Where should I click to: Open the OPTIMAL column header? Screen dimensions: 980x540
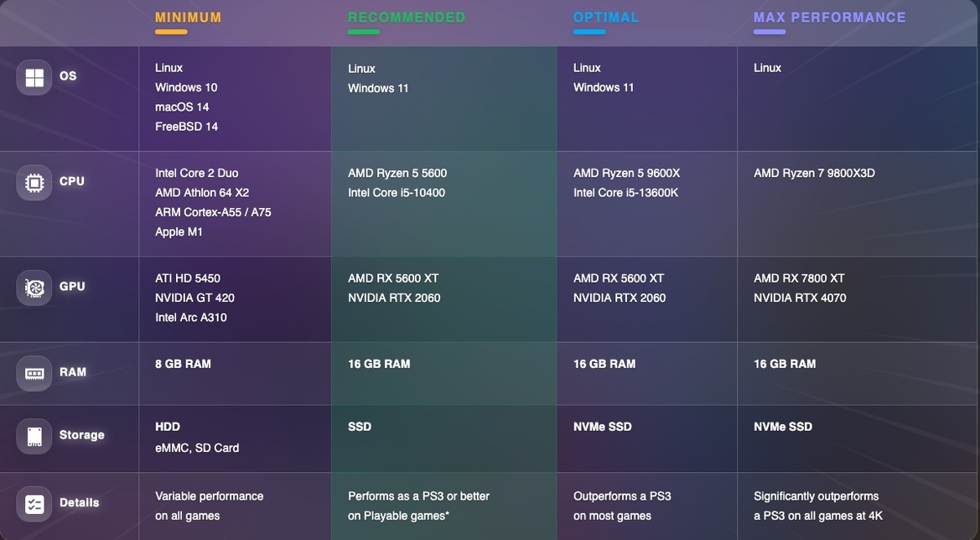click(x=606, y=17)
